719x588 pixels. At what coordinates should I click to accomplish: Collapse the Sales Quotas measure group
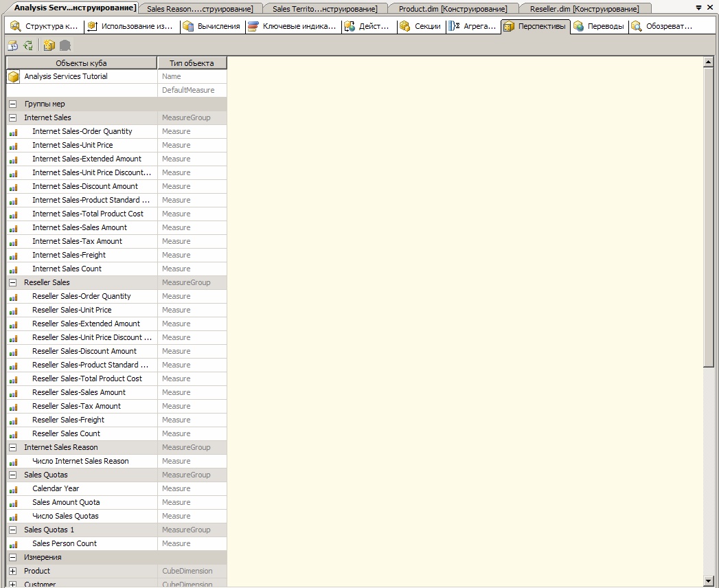tap(13, 475)
